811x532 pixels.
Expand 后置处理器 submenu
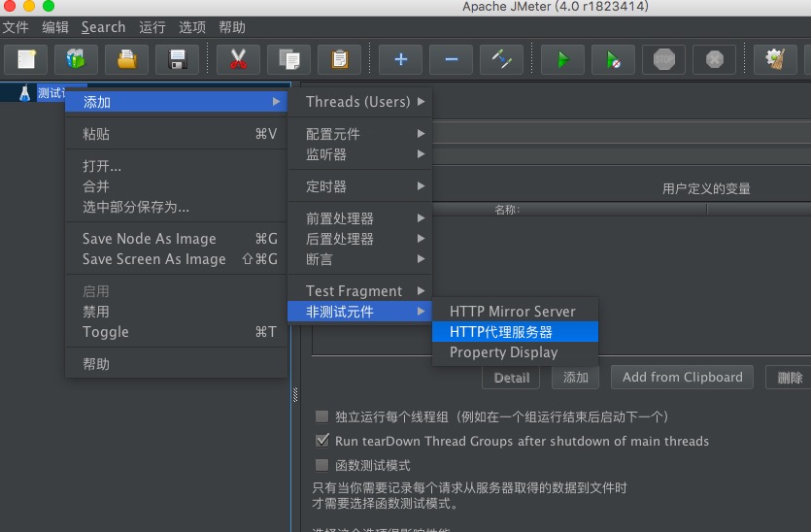coord(360,239)
